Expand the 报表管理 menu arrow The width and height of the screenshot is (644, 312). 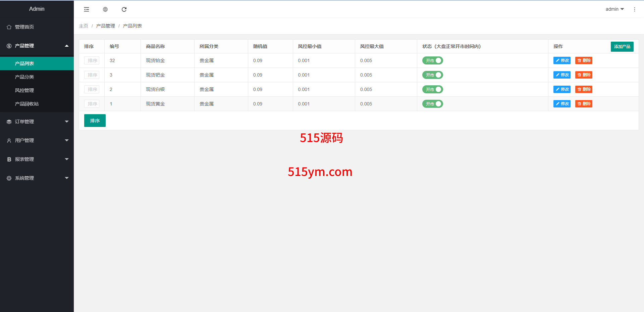[x=66, y=159]
